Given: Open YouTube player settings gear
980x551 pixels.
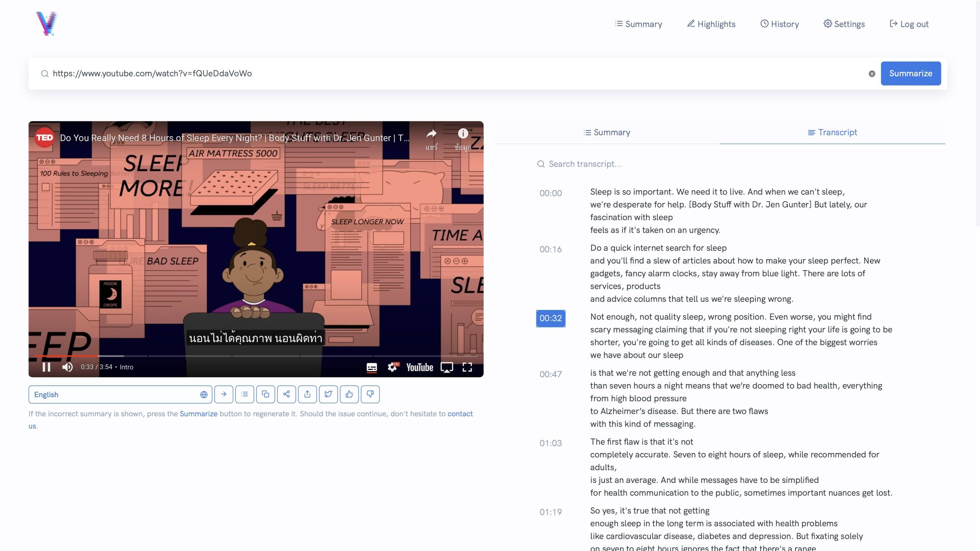Looking at the screenshot, I should point(392,367).
